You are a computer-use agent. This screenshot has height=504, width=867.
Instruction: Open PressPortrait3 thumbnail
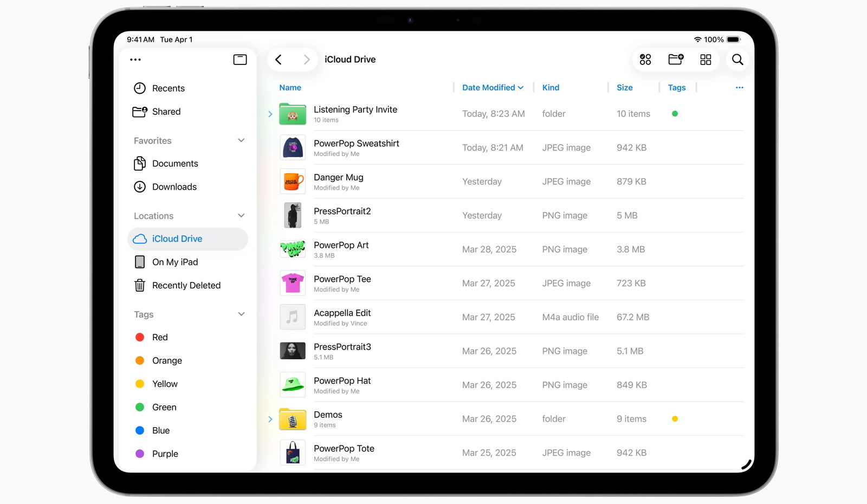293,351
